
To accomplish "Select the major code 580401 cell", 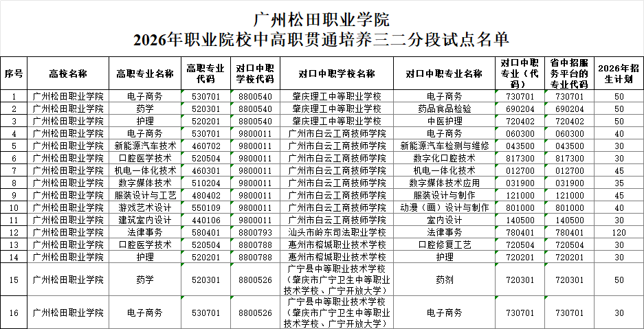I will click(206, 232).
